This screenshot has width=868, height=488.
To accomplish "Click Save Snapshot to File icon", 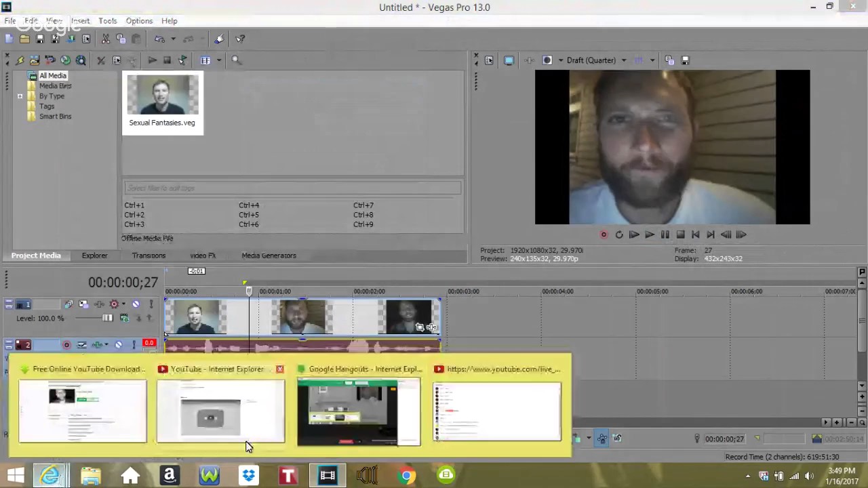I will coord(685,60).
